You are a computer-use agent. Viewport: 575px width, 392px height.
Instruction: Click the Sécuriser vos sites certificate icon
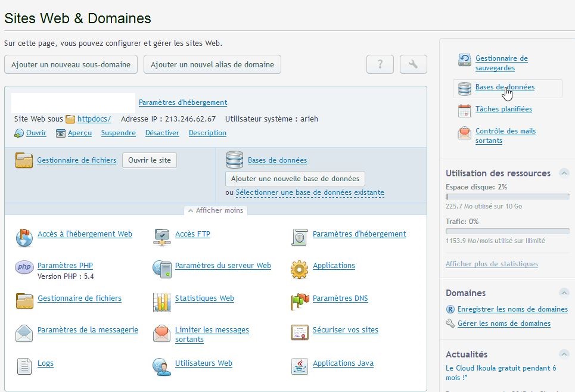click(299, 332)
